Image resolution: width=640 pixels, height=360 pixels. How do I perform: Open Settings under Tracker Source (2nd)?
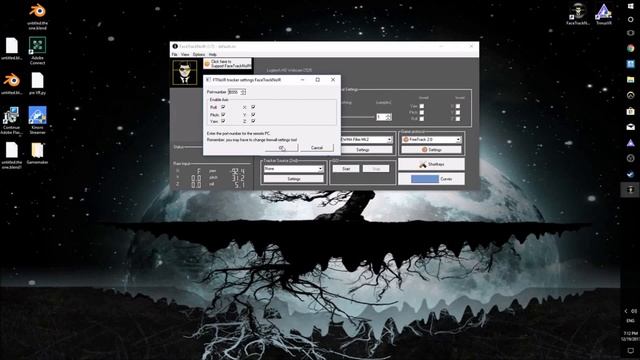click(x=293, y=179)
